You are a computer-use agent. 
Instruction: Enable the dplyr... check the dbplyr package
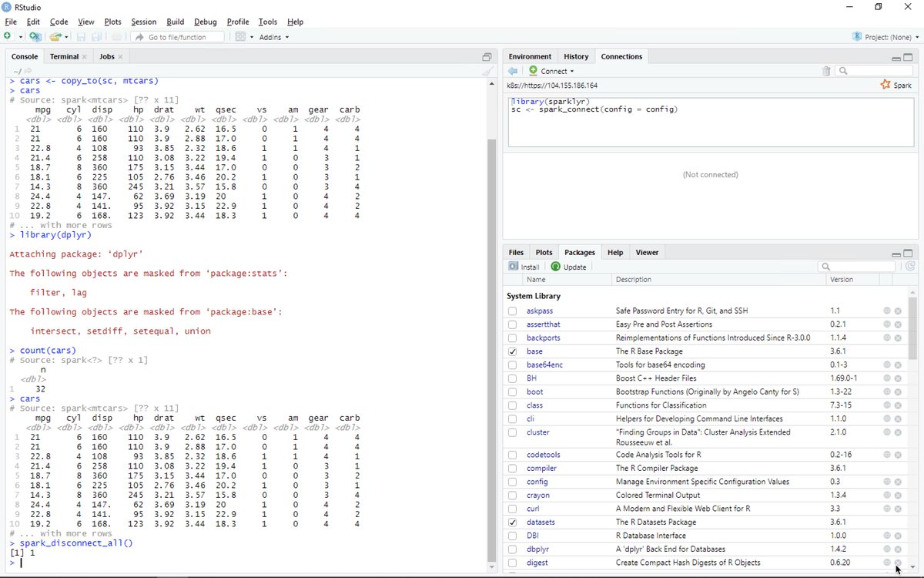(513, 549)
